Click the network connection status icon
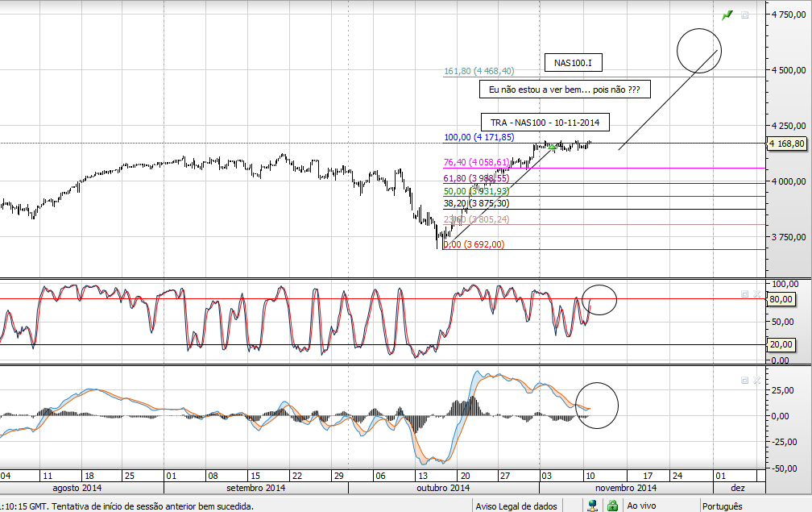 [594, 506]
